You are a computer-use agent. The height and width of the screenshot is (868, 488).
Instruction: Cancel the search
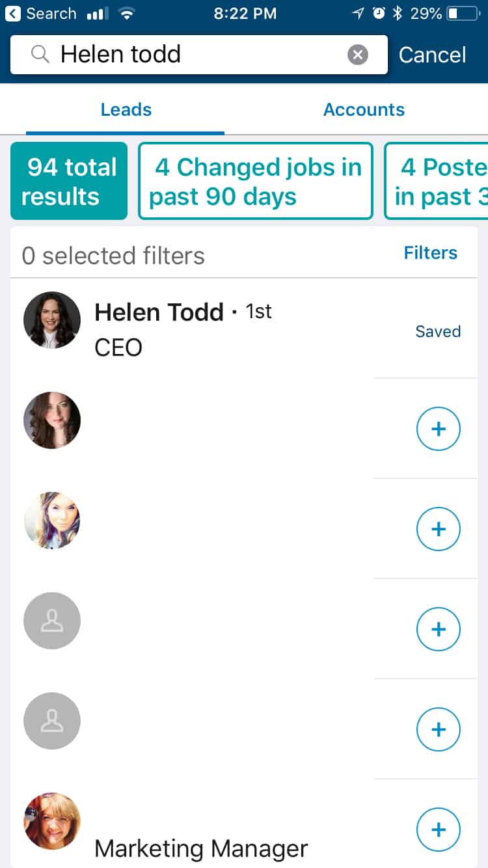tap(432, 55)
